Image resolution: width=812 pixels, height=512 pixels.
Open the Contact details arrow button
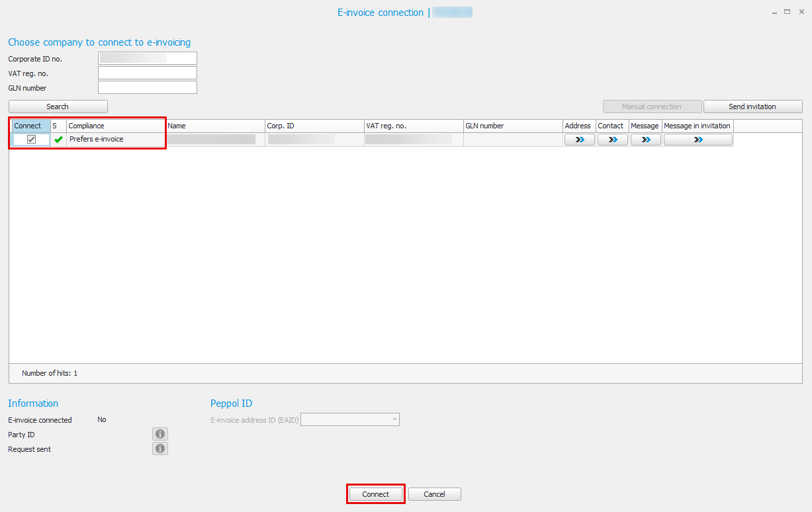click(x=612, y=140)
